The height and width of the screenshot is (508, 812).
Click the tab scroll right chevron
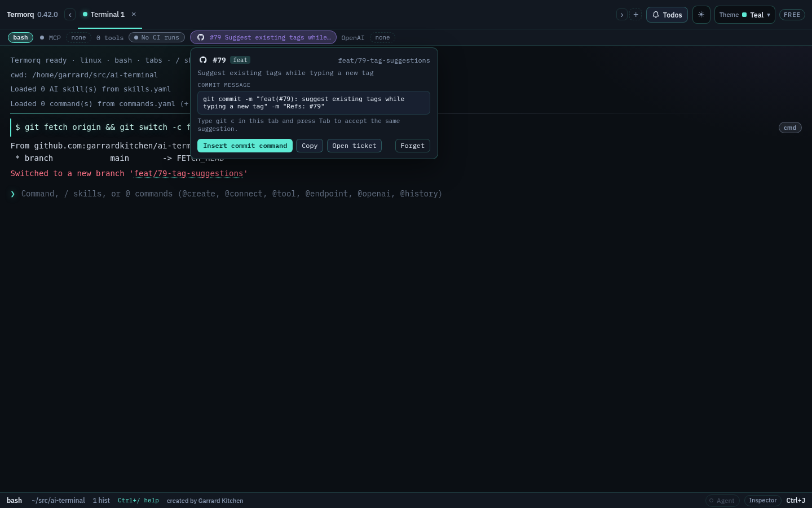click(622, 15)
